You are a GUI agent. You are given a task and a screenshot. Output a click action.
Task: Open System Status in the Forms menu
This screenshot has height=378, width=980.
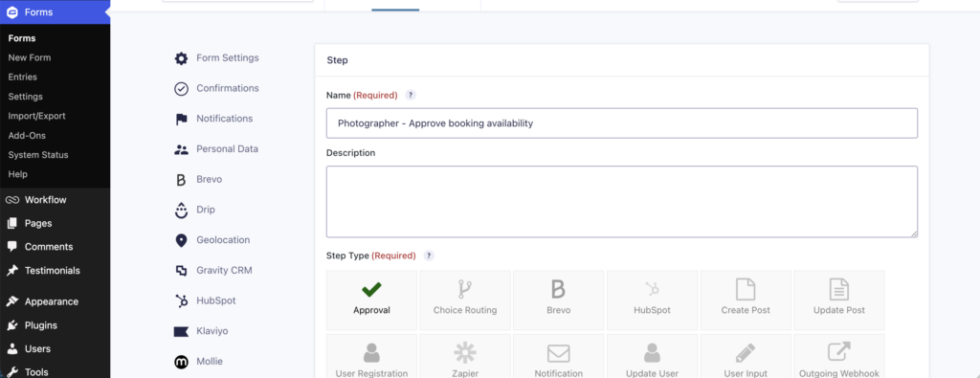click(38, 155)
